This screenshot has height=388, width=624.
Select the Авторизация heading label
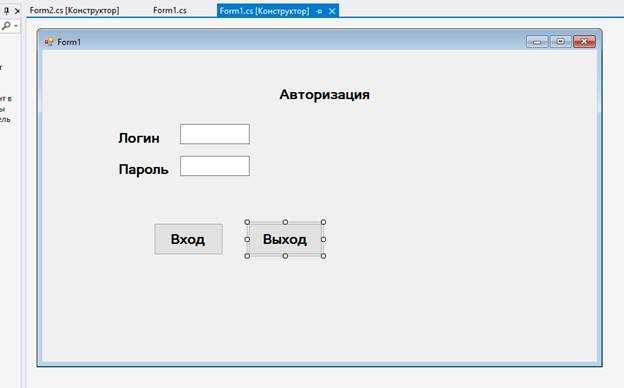(x=324, y=95)
